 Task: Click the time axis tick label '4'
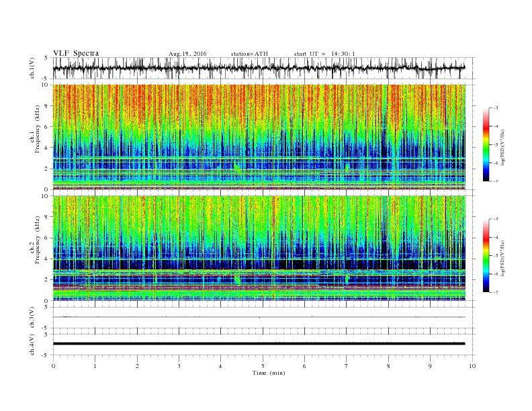(x=220, y=366)
